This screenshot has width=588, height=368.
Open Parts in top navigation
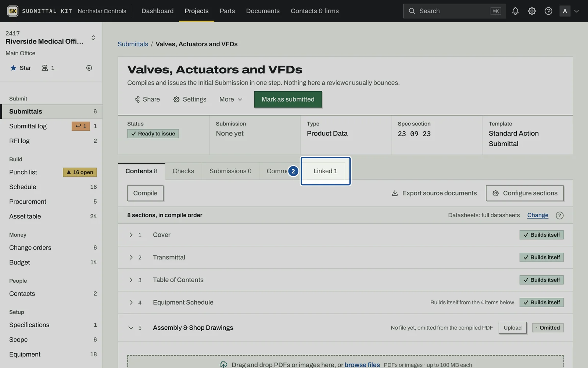tap(227, 11)
